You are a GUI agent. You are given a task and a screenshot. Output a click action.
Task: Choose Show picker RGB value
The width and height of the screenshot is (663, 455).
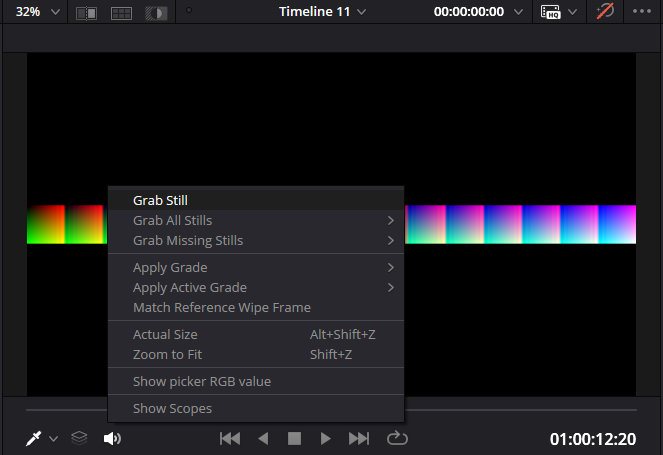[256, 381]
